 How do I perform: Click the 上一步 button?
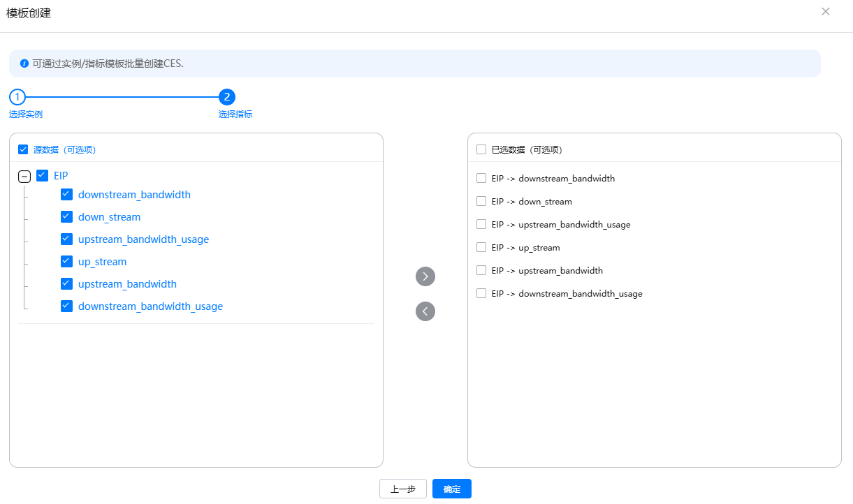402,489
